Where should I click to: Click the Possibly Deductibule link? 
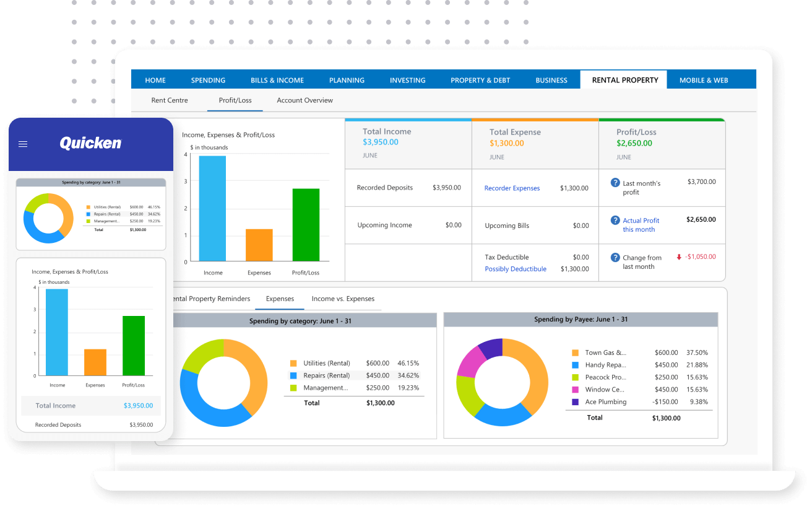(516, 269)
